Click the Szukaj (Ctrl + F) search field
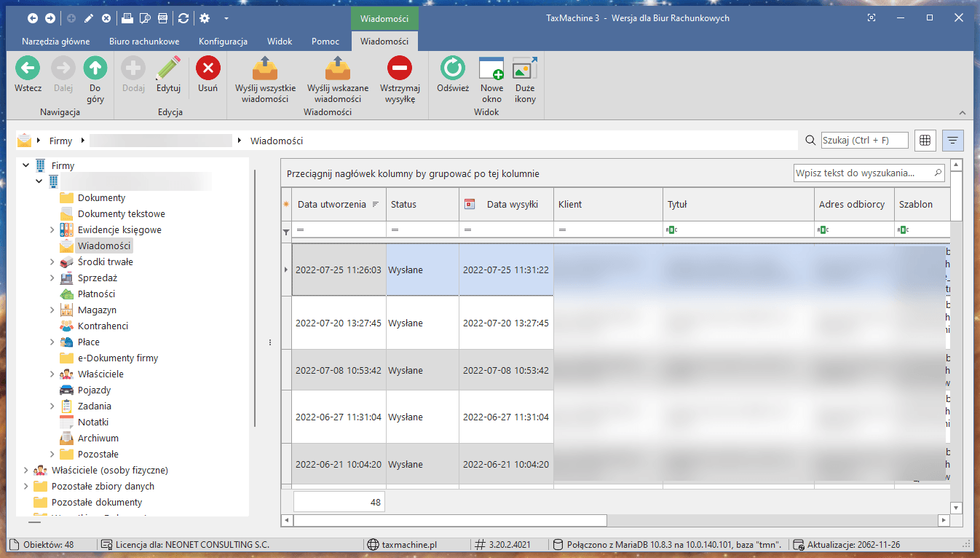Image resolution: width=980 pixels, height=558 pixels. click(864, 141)
